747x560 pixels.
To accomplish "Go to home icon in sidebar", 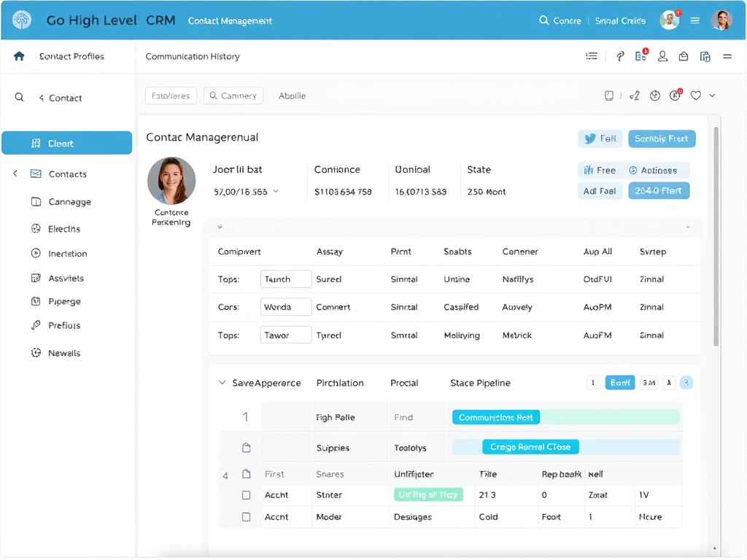I will click(x=19, y=56).
